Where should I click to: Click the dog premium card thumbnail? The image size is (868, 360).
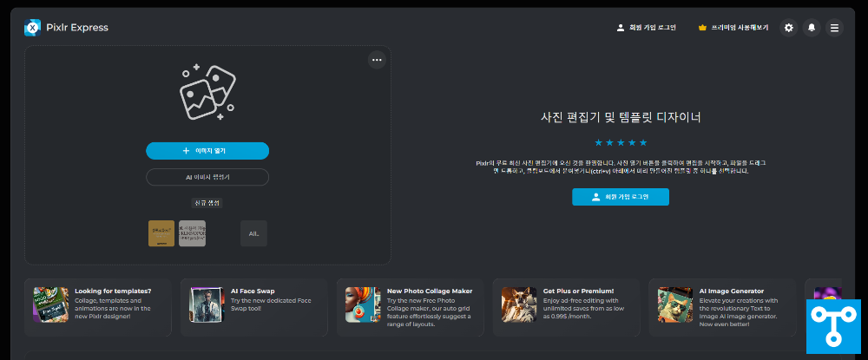coord(519,304)
